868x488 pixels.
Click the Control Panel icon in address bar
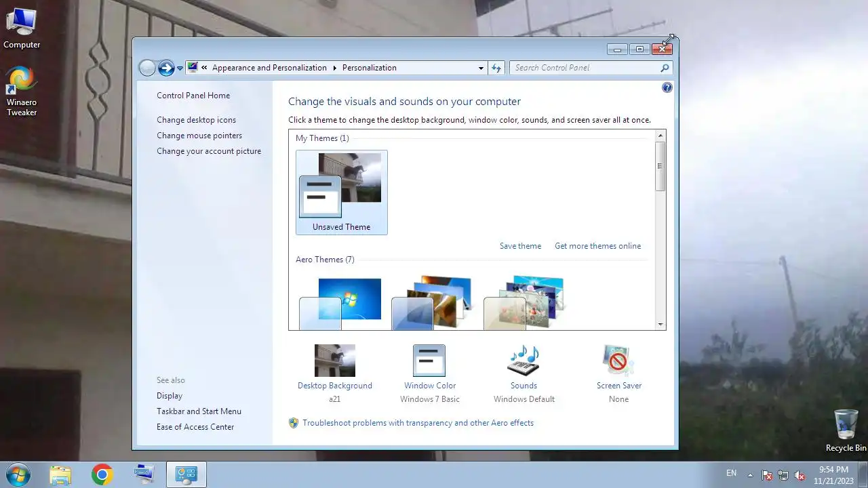click(x=193, y=68)
